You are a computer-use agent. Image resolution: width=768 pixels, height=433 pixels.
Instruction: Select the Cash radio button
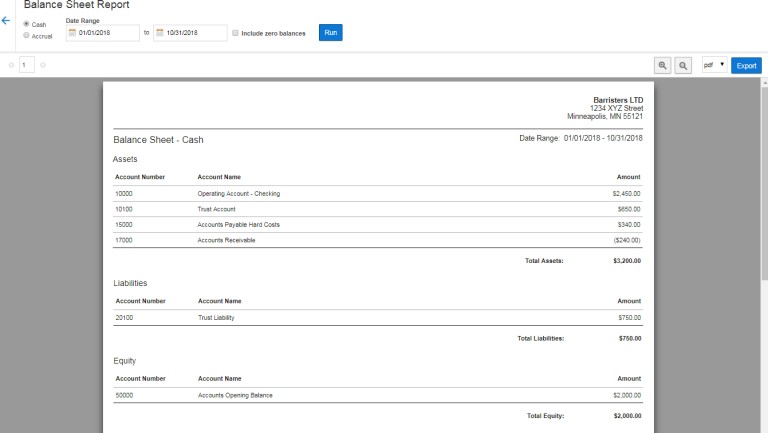pos(26,24)
